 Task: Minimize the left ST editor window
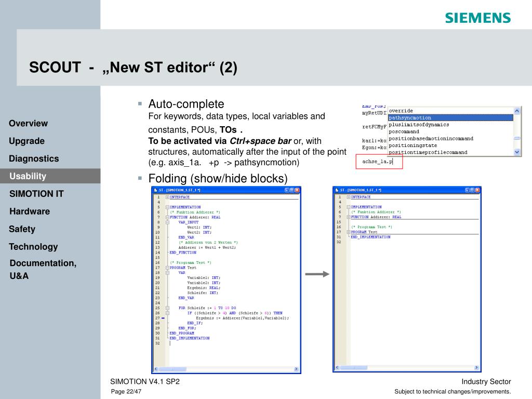pyautogui.click(x=287, y=190)
